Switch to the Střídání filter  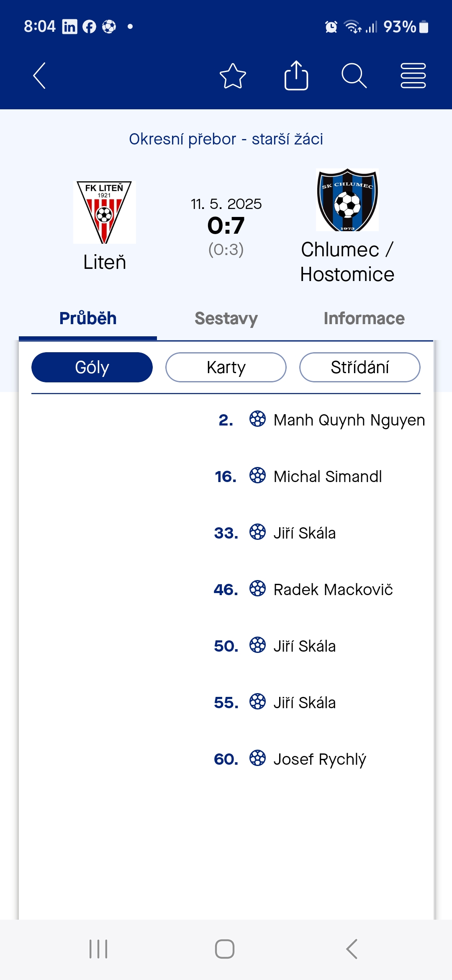click(360, 367)
